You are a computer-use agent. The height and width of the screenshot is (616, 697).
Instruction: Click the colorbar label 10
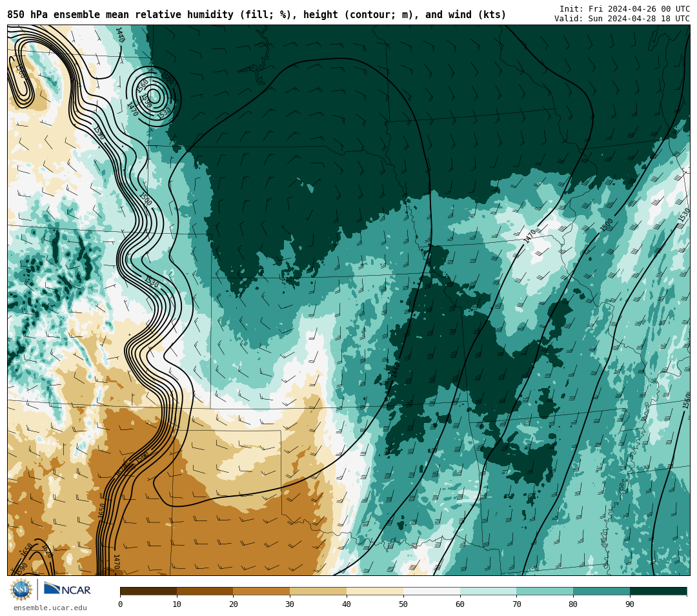click(177, 604)
